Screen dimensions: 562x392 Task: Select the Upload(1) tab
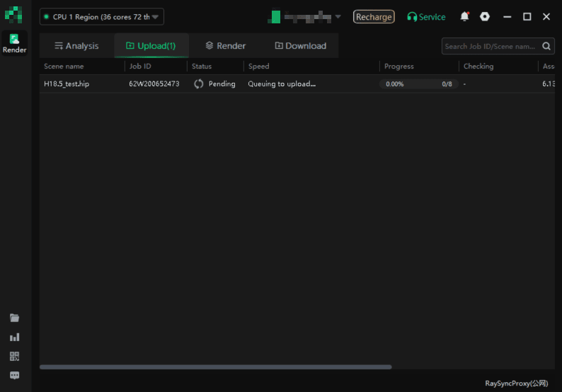pyautogui.click(x=151, y=46)
